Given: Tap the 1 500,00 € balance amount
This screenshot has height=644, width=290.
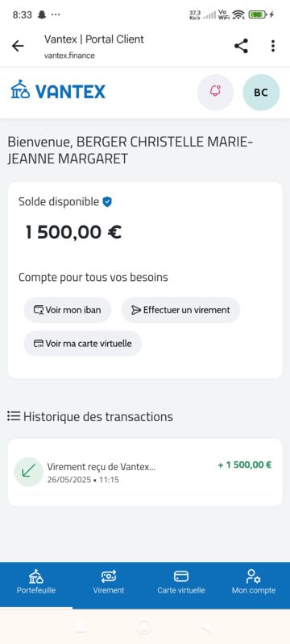Looking at the screenshot, I should (x=73, y=232).
